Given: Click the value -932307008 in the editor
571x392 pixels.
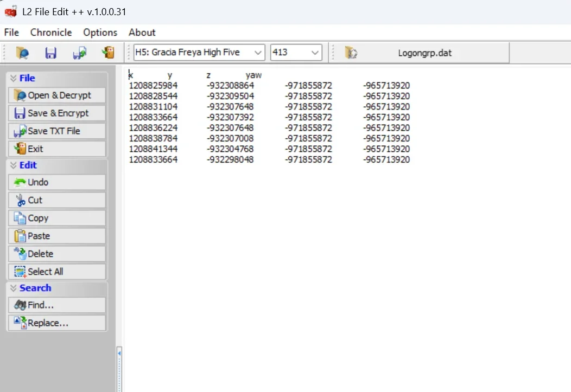Looking at the screenshot, I should coord(230,139).
